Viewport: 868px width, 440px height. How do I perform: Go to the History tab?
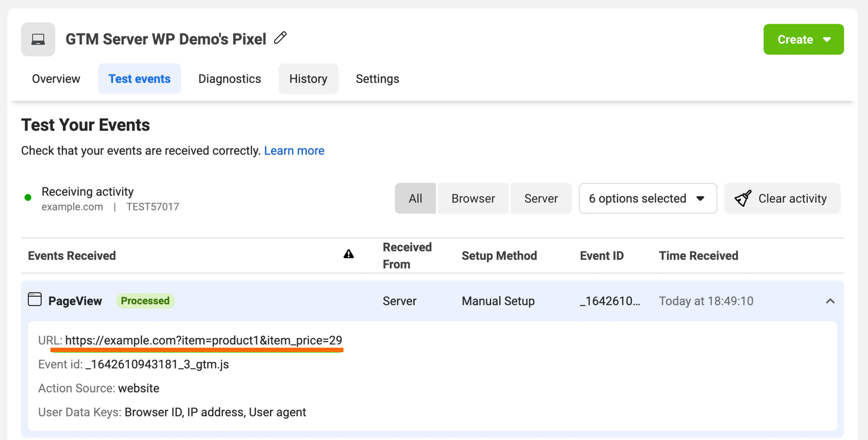308,78
